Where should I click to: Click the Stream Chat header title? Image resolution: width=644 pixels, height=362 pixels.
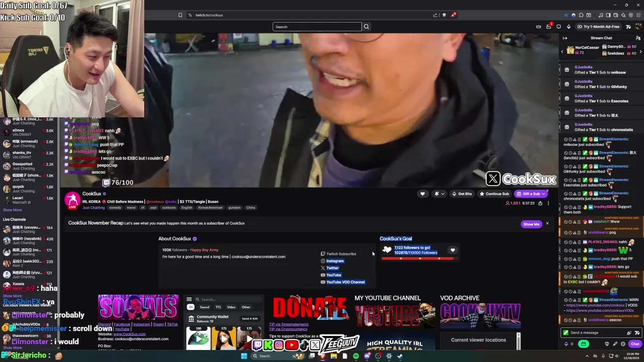(601, 38)
